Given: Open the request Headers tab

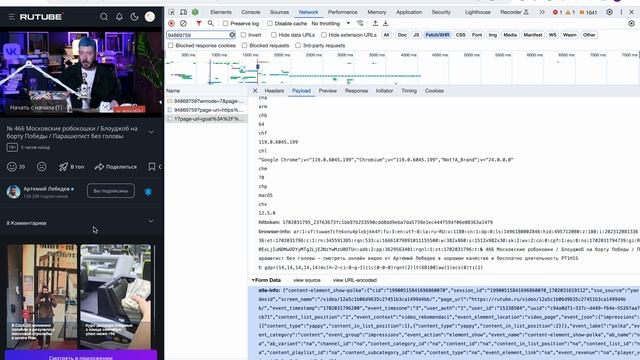Looking at the screenshot, I should [274, 91].
